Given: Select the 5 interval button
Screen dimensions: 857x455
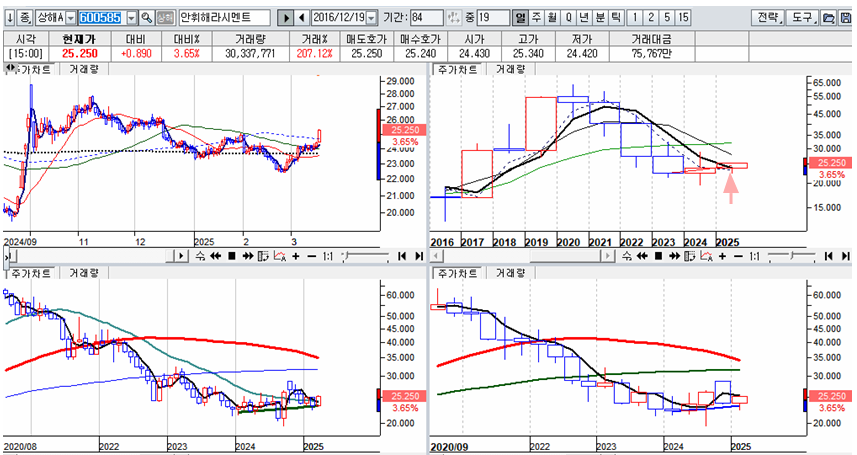Looking at the screenshot, I should click(667, 18).
